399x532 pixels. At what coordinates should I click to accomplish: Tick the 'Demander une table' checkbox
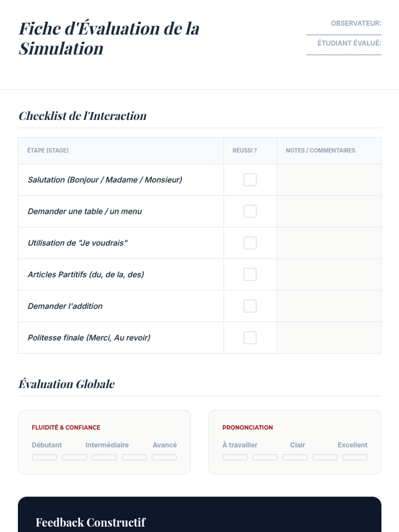250,211
